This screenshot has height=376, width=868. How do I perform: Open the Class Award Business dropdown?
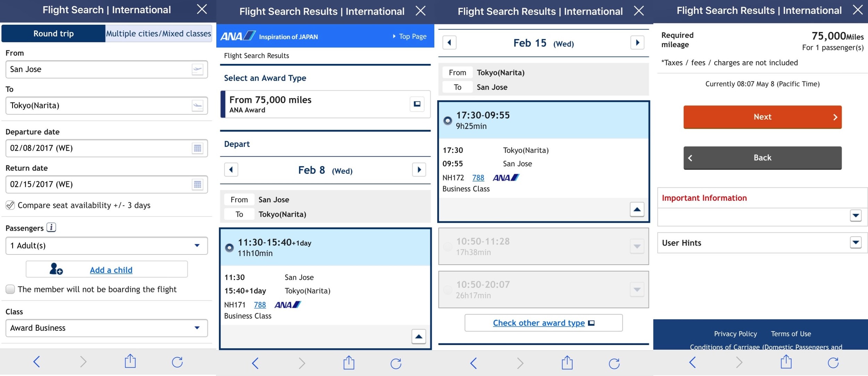(x=107, y=328)
